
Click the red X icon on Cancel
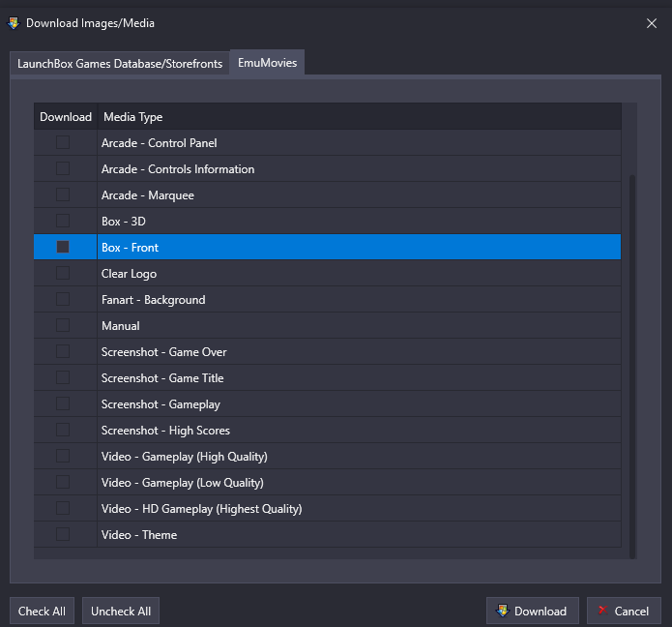(603, 610)
